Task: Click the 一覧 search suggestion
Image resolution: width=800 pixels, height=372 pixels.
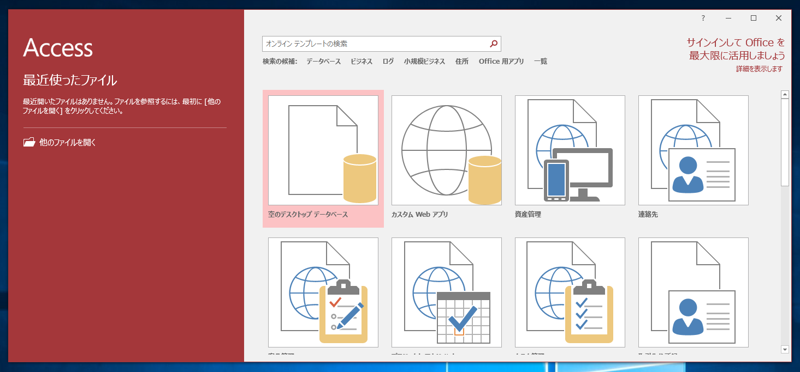Action: click(540, 61)
